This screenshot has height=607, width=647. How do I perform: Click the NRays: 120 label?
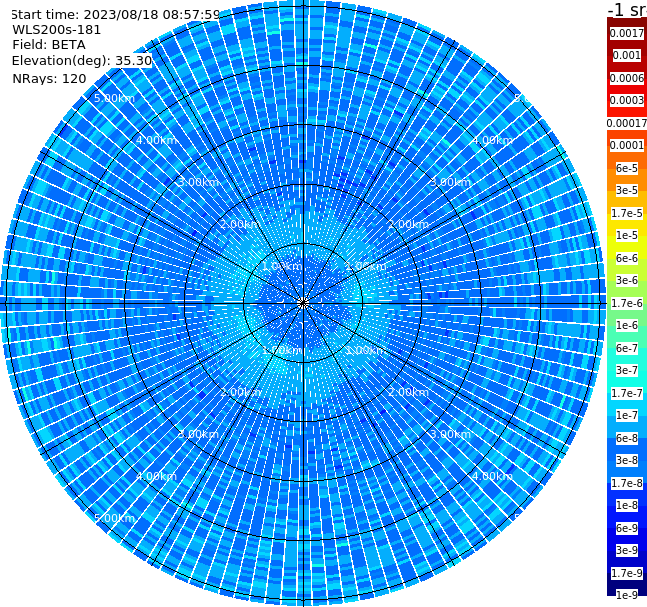click(x=49, y=78)
